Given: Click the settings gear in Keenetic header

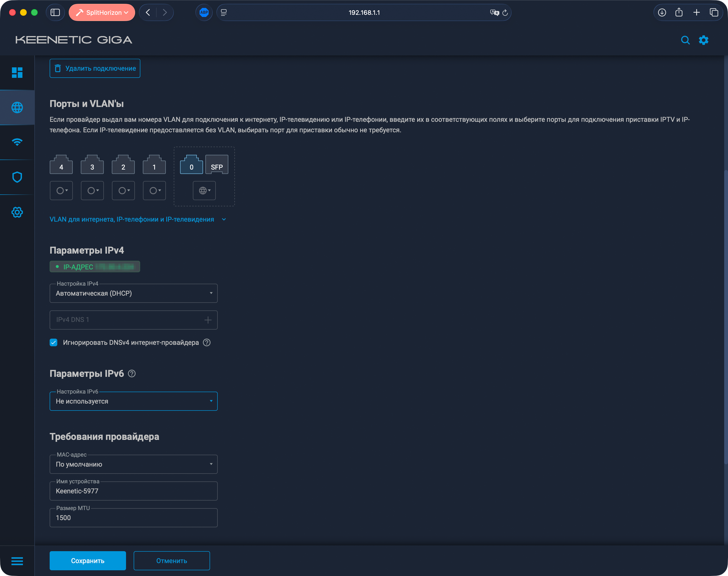Looking at the screenshot, I should pos(703,40).
